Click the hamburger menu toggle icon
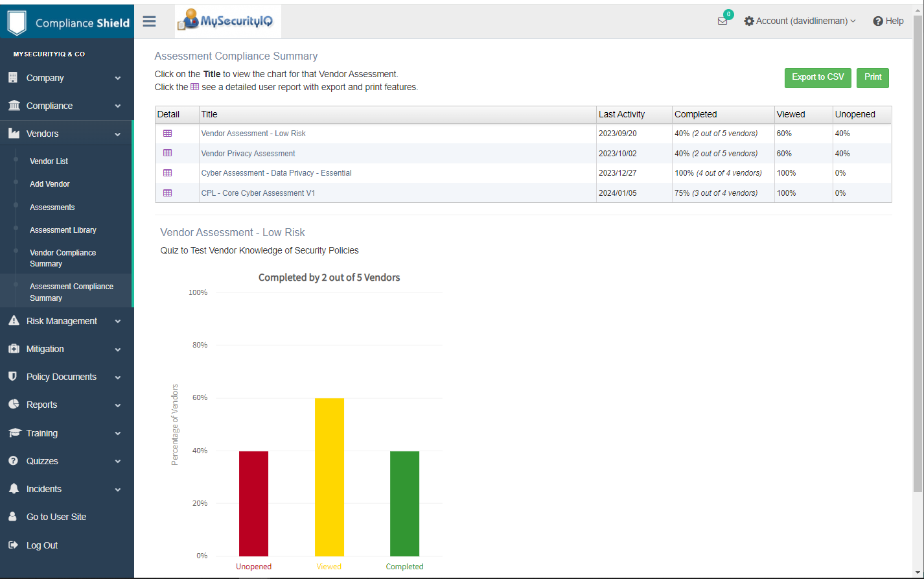This screenshot has width=924, height=579. click(149, 21)
